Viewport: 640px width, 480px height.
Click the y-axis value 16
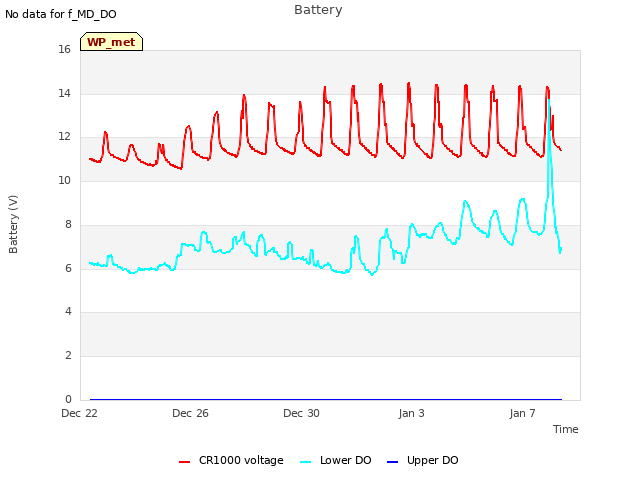click(64, 49)
